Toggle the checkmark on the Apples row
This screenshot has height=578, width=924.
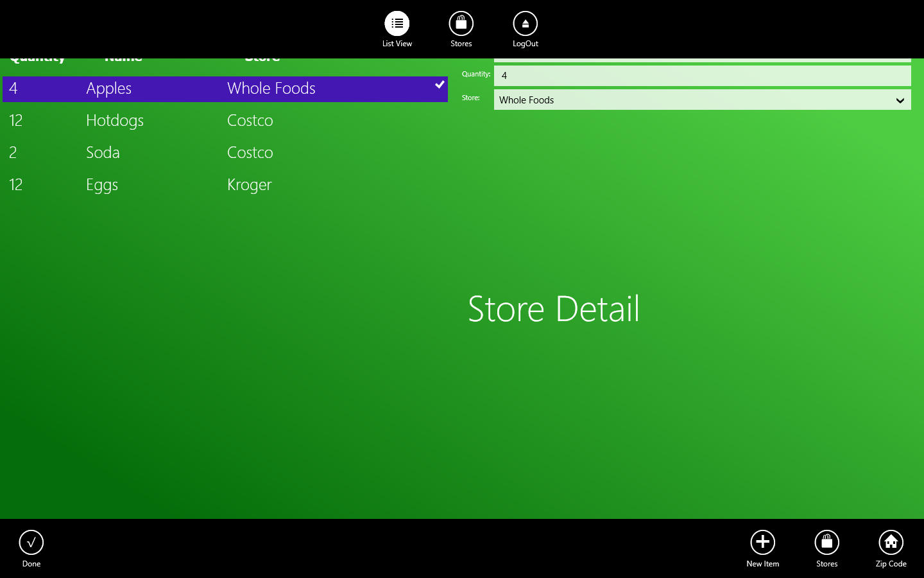coord(440,84)
